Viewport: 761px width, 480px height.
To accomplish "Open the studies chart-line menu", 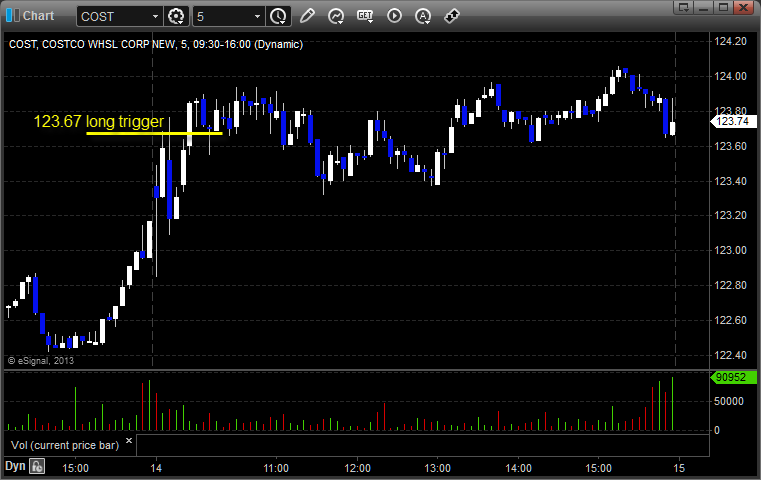I will [336, 16].
